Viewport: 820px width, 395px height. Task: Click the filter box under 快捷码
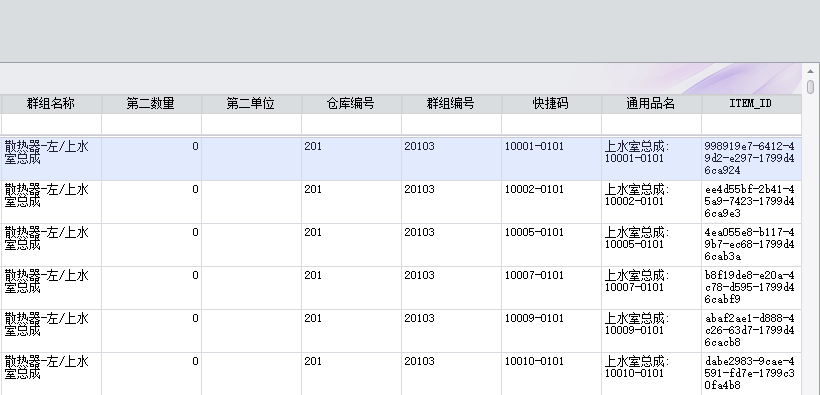(x=551, y=125)
